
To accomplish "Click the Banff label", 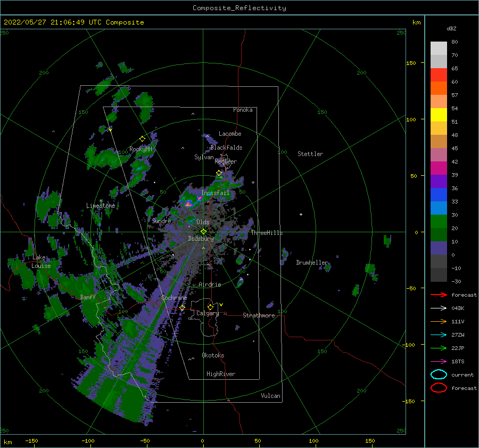I will (88, 297).
